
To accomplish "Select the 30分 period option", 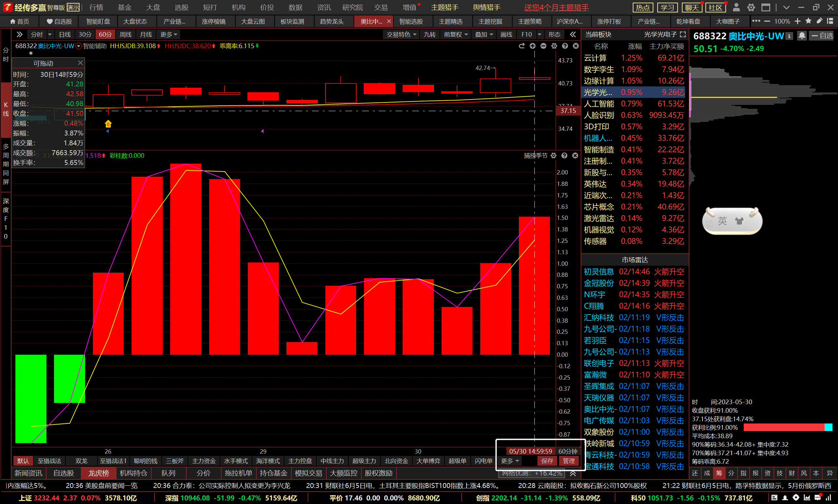I will pos(85,34).
